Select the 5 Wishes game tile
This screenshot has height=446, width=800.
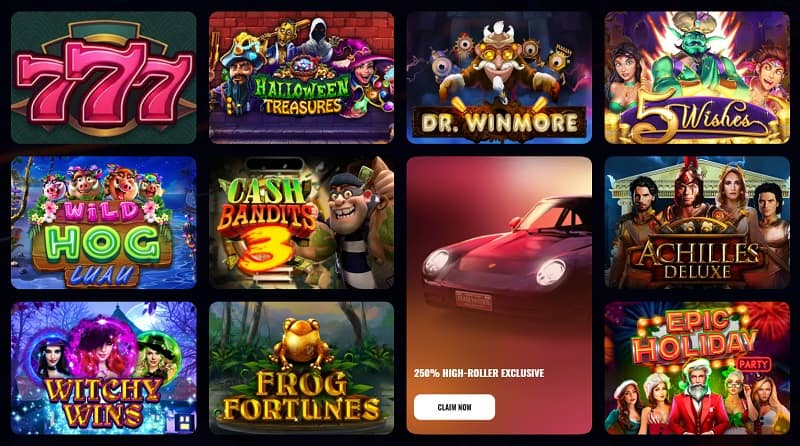click(697, 78)
